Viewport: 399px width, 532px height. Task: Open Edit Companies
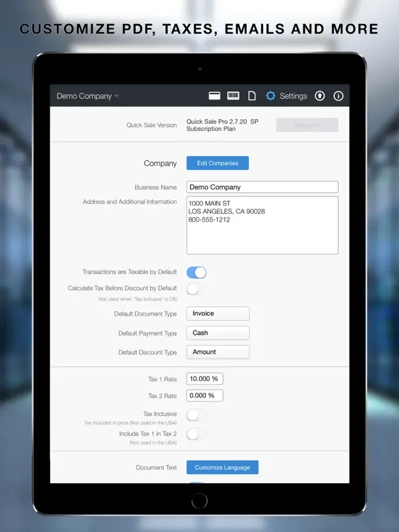click(x=217, y=163)
